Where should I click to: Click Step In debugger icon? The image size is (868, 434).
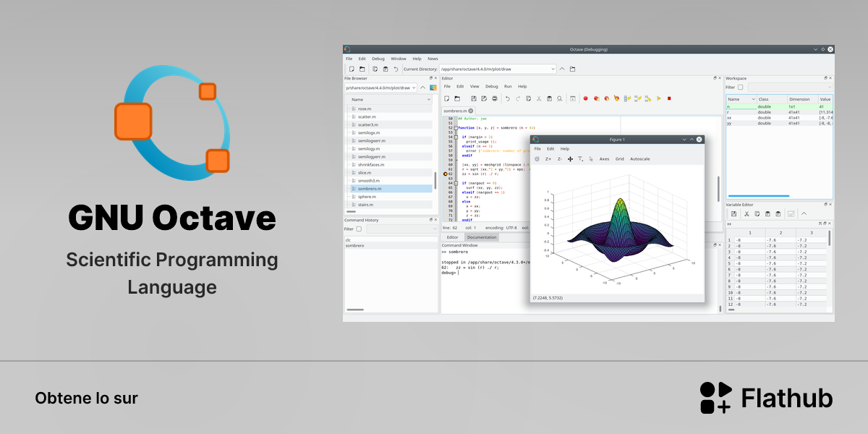click(x=637, y=98)
